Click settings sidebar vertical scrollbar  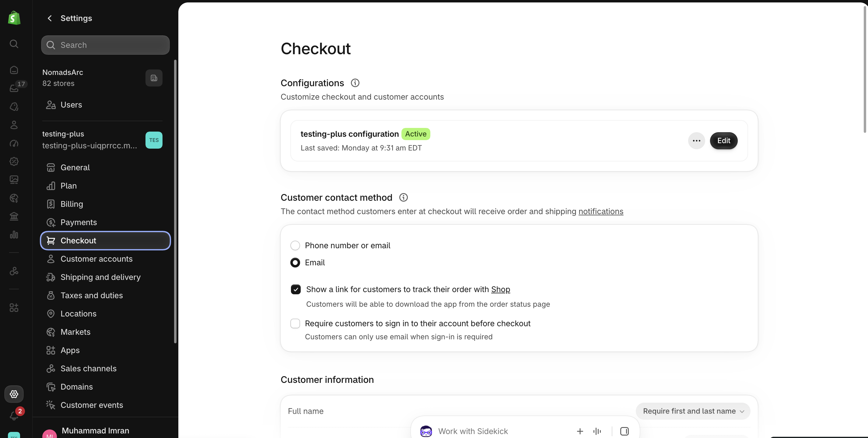click(175, 202)
